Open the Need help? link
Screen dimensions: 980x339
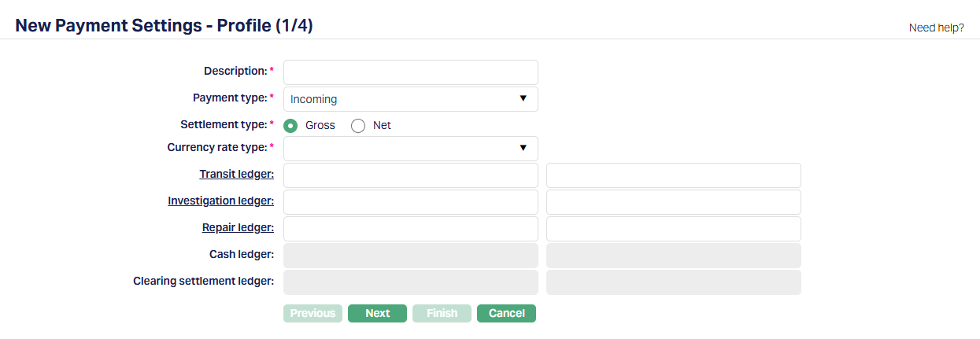(x=936, y=28)
